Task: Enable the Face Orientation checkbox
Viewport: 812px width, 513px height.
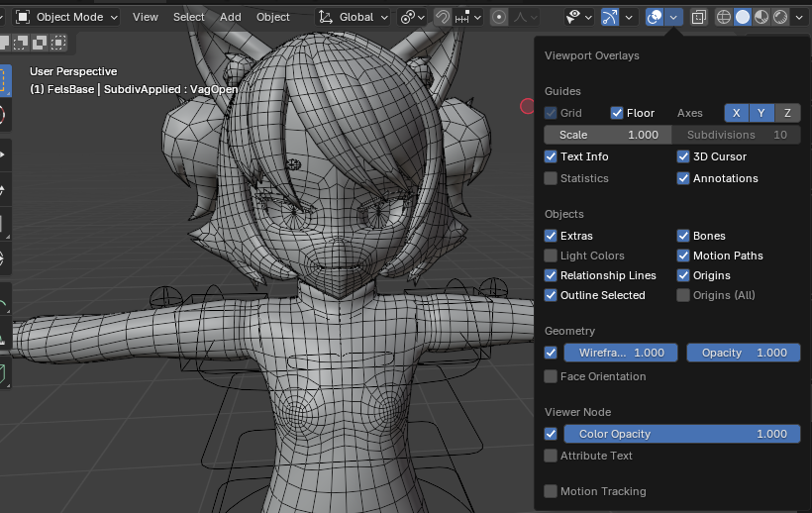Action: [551, 376]
